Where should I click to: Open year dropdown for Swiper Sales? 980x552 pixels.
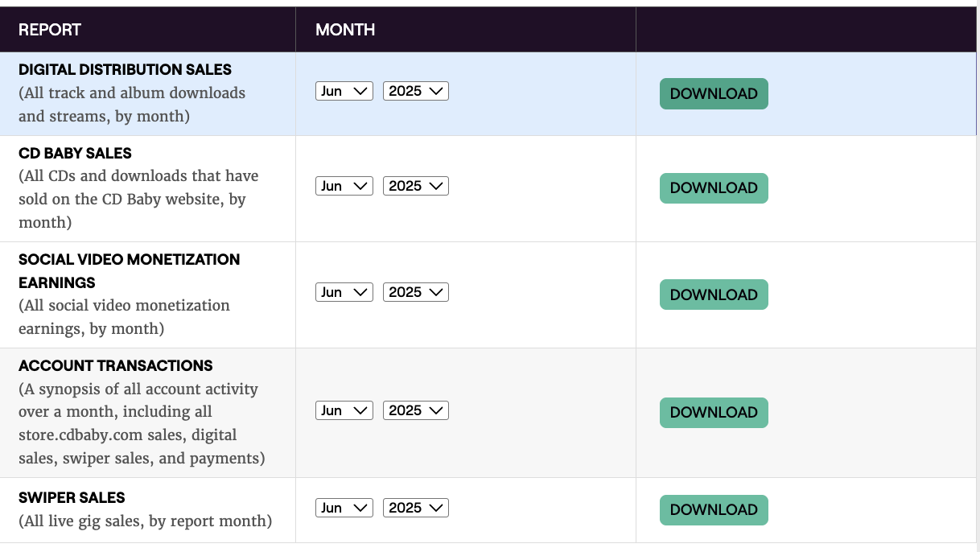click(416, 508)
